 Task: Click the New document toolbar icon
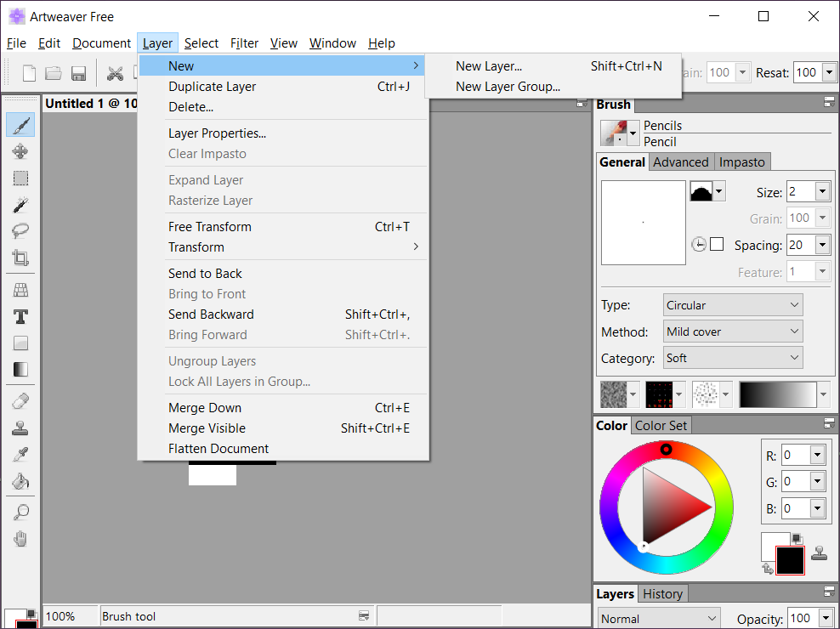point(29,73)
